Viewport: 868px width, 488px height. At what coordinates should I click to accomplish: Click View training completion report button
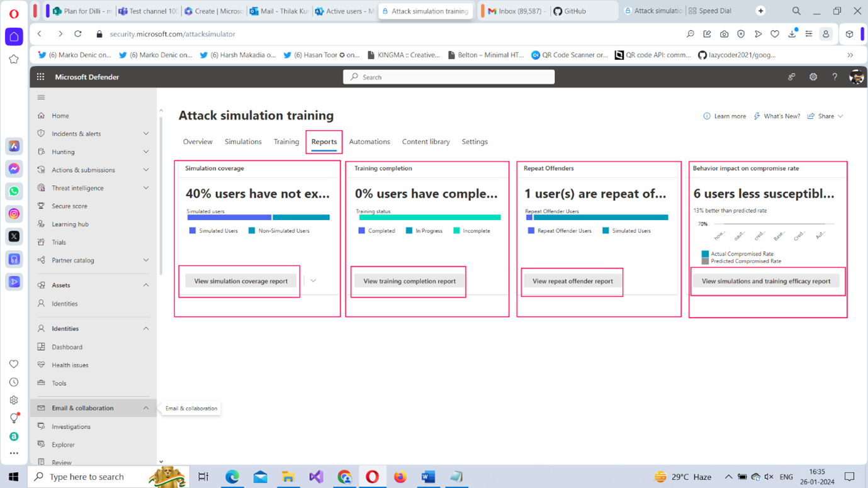point(409,281)
